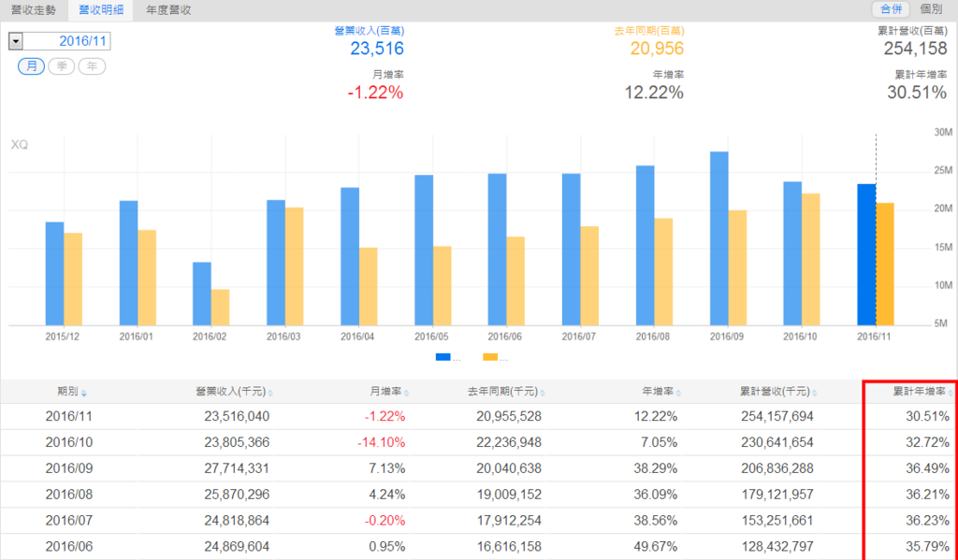Click the 23,516 operating revenue summary
958x560 pixels.
click(x=377, y=49)
